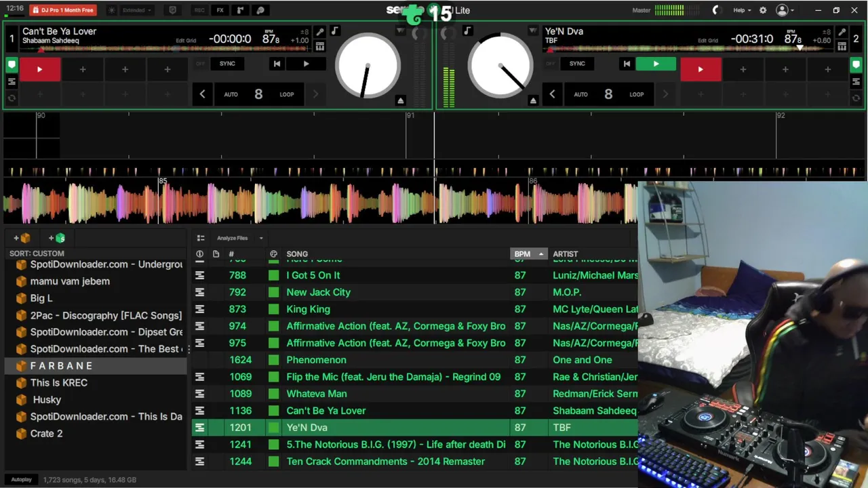Select deck 2 cue points pad mode icon
Viewport: 868px width, 488px height.
pos(856,65)
